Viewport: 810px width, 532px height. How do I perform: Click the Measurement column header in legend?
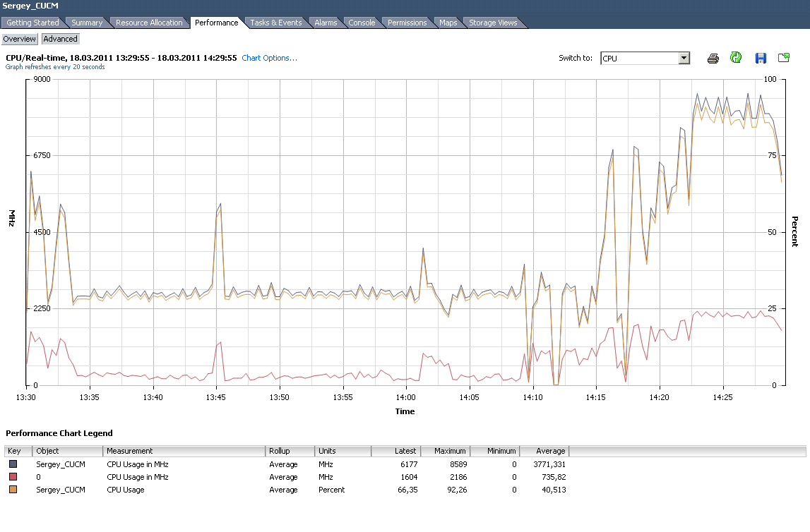click(x=184, y=451)
